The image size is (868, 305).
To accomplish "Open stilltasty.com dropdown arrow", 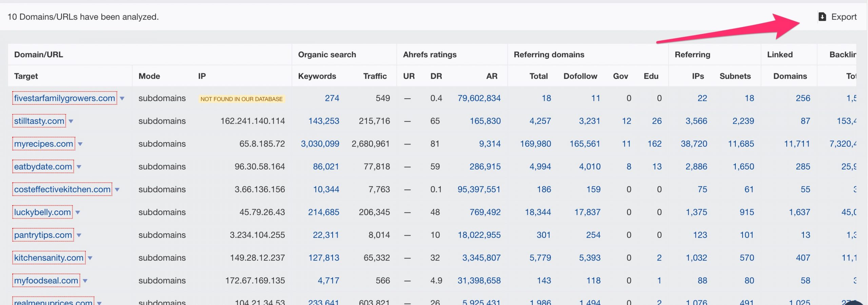I will coord(71,121).
